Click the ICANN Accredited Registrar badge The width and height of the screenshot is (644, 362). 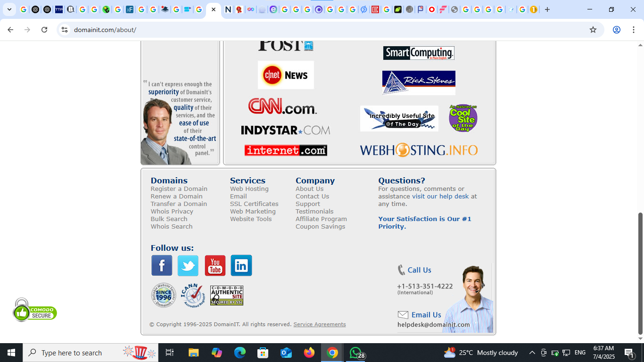pos(193,296)
